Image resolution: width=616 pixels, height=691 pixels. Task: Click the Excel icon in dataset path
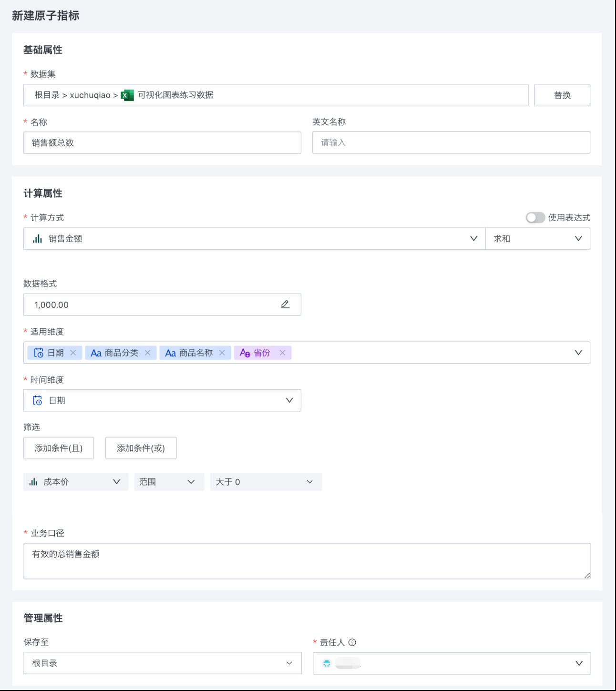(127, 95)
